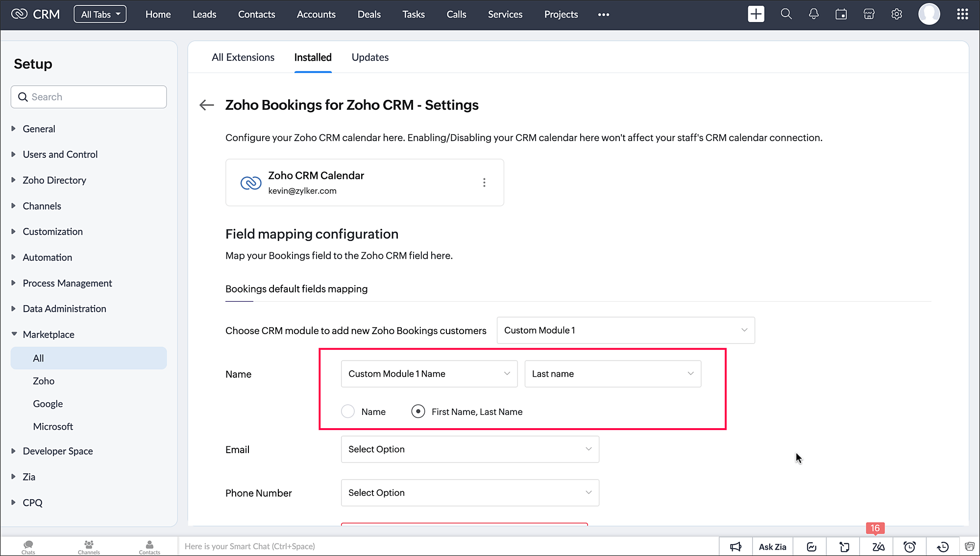Open the Email Select Option dropdown
This screenshot has width=980, height=556.
(x=469, y=449)
